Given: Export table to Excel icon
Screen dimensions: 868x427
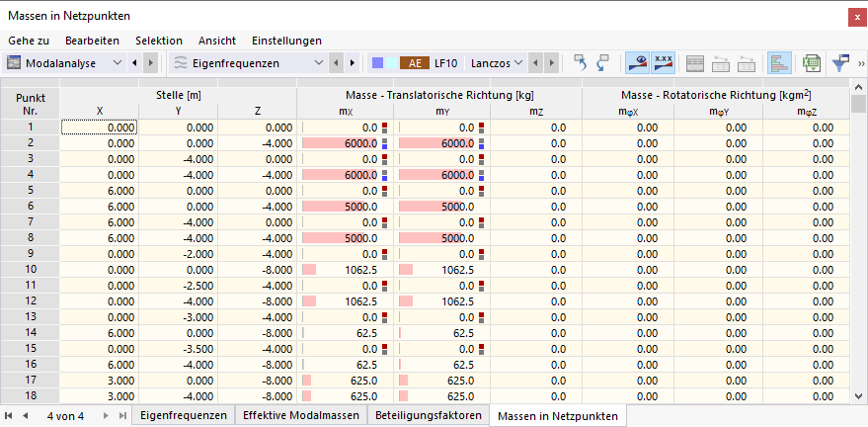Looking at the screenshot, I should pyautogui.click(x=811, y=63).
